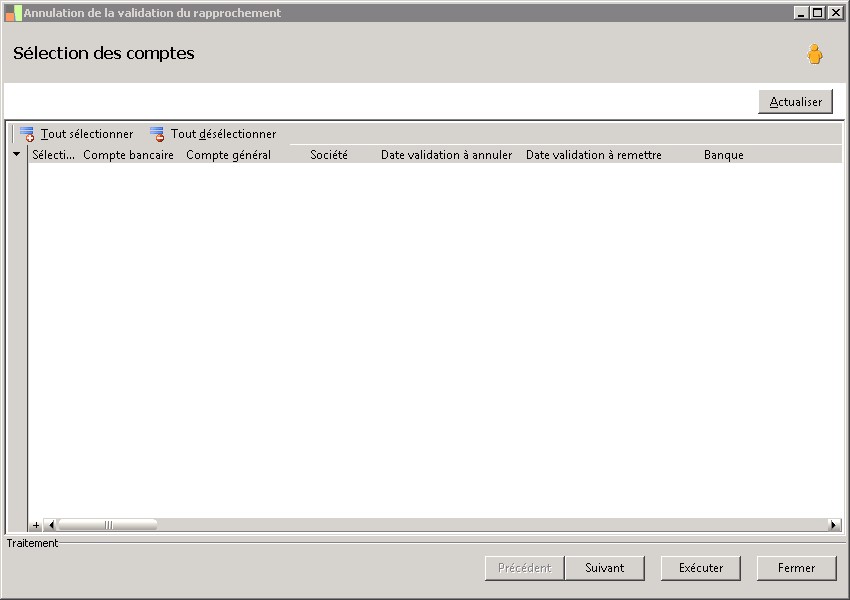
Task: Sort by Compte général column header
Action: pos(228,155)
